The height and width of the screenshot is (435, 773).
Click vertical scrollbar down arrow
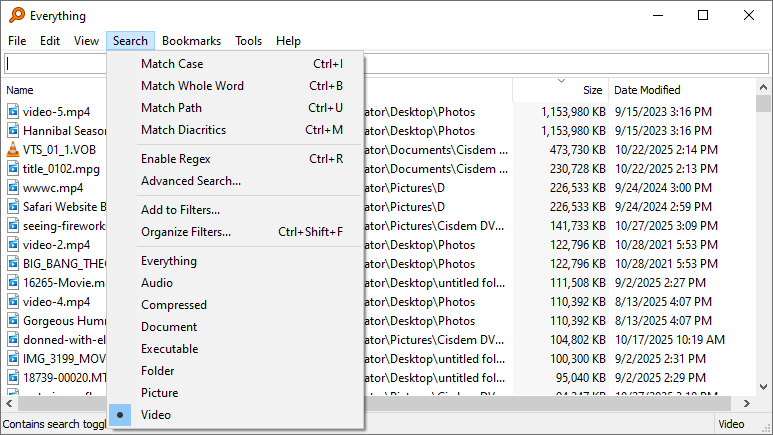click(x=763, y=387)
